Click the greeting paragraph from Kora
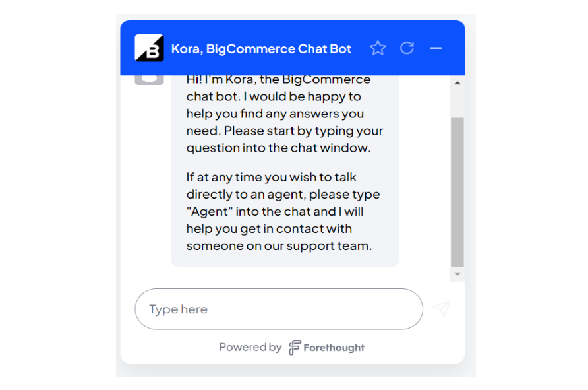Image resolution: width=588 pixels, height=390 pixels. [285, 114]
